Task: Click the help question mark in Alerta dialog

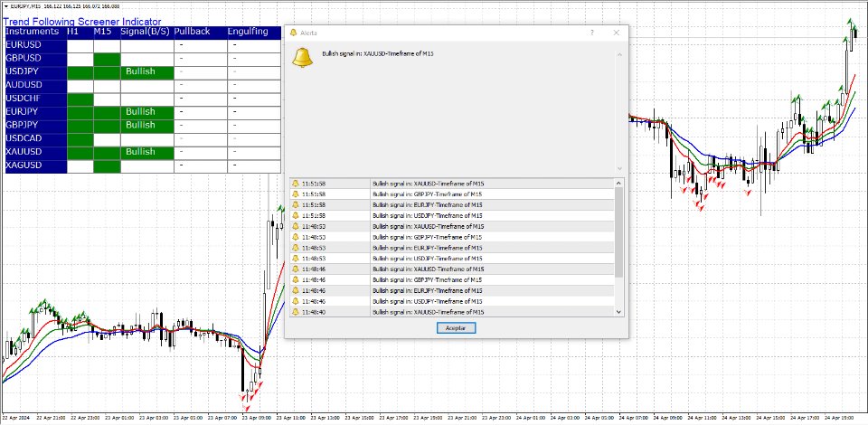Action: point(591,33)
